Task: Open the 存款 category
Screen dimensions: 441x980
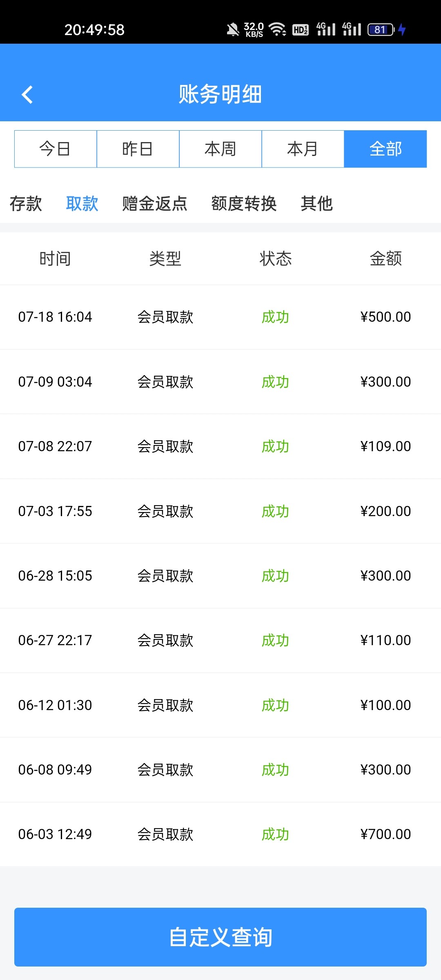Action: (26, 203)
